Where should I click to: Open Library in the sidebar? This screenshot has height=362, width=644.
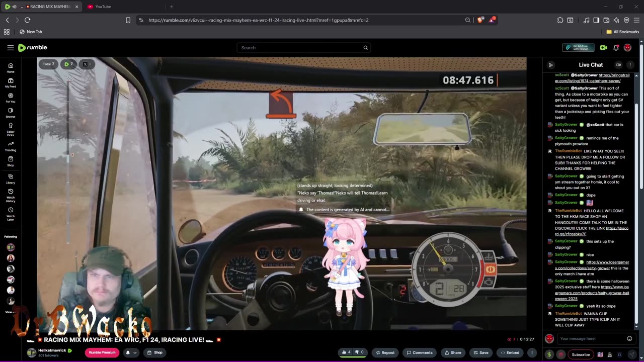tap(11, 179)
